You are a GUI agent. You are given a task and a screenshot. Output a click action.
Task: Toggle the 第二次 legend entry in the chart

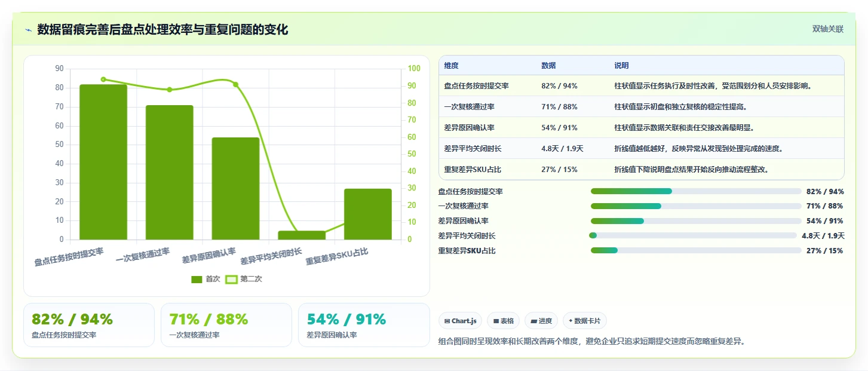(x=244, y=279)
